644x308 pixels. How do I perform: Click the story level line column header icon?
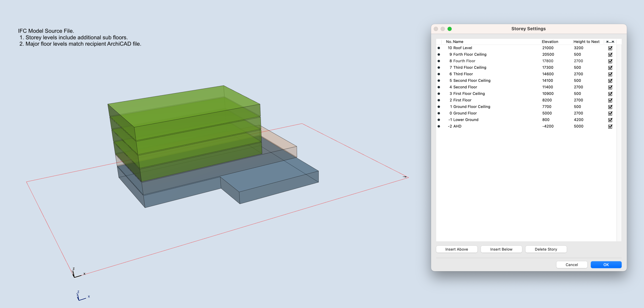pos(610,42)
